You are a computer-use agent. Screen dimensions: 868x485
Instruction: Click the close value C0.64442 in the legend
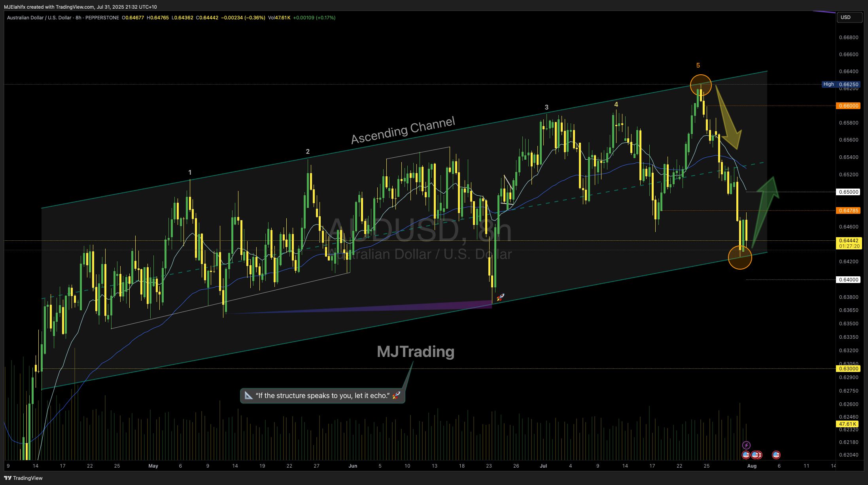click(207, 18)
